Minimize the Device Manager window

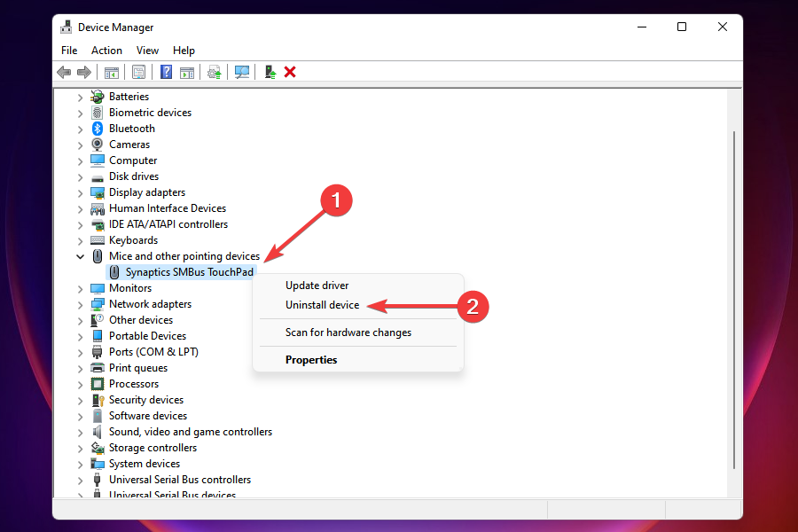[x=642, y=27]
